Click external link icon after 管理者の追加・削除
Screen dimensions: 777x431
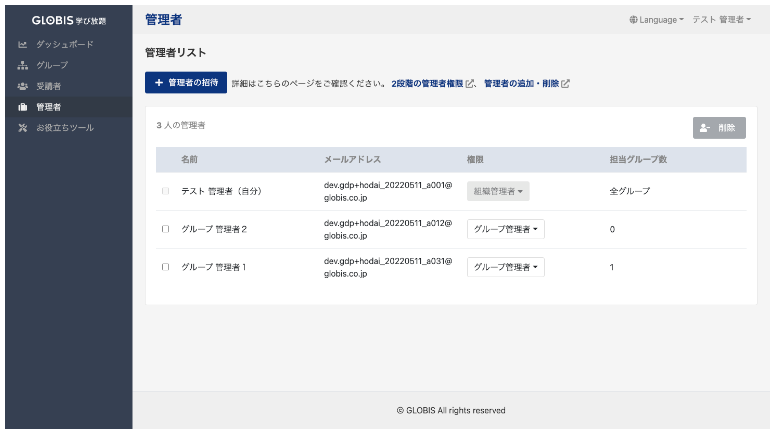pos(565,84)
